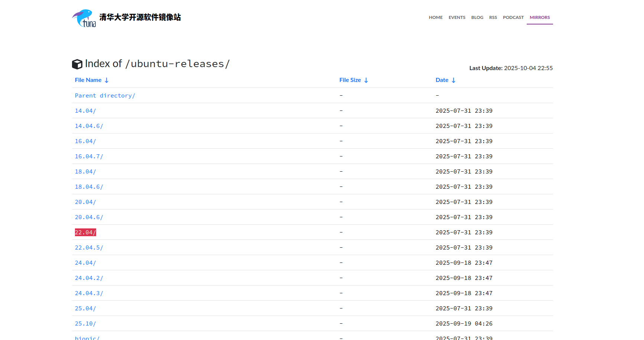
Task: Open the 20.04/ folder
Action: click(85, 202)
